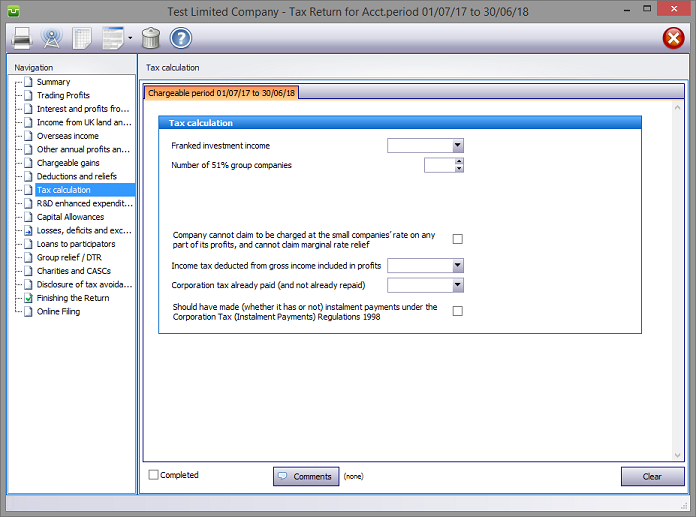
Task: Click the Franked investment income input field
Action: 419,146
